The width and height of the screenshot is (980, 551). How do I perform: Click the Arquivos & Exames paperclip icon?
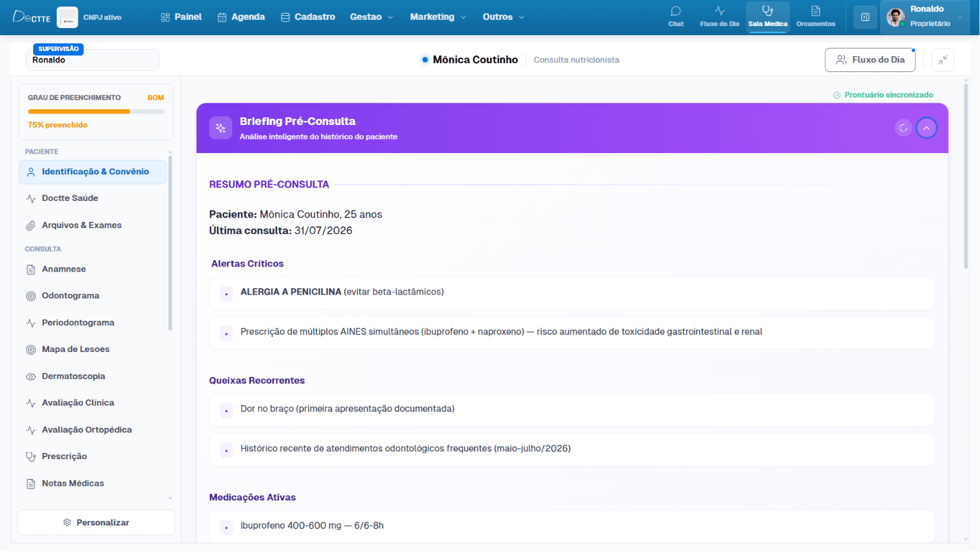click(31, 225)
